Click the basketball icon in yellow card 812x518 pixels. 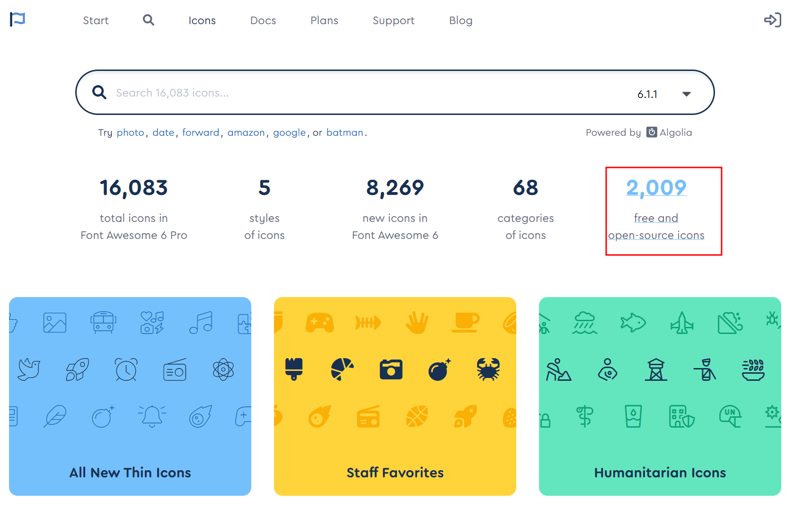click(417, 416)
